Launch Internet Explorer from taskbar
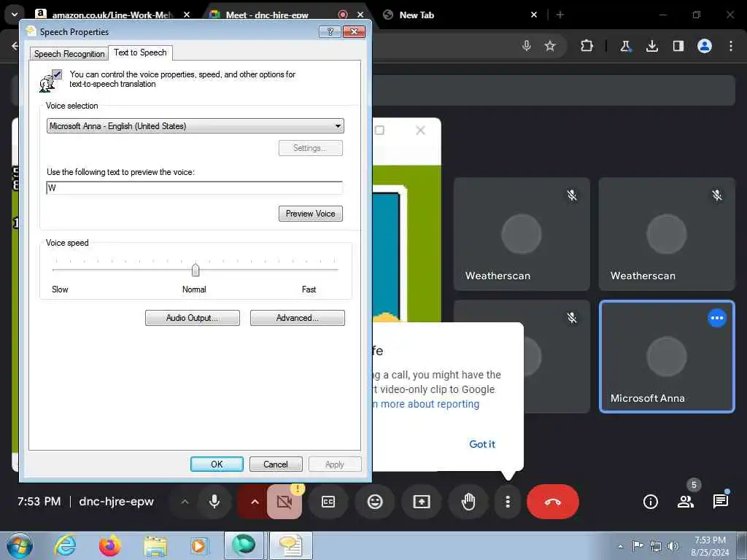This screenshot has width=747, height=560. [x=65, y=545]
